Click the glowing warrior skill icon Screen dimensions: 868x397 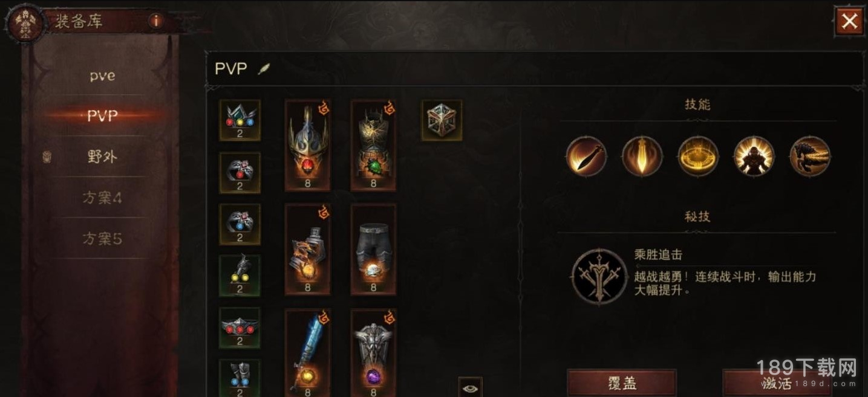tap(754, 156)
